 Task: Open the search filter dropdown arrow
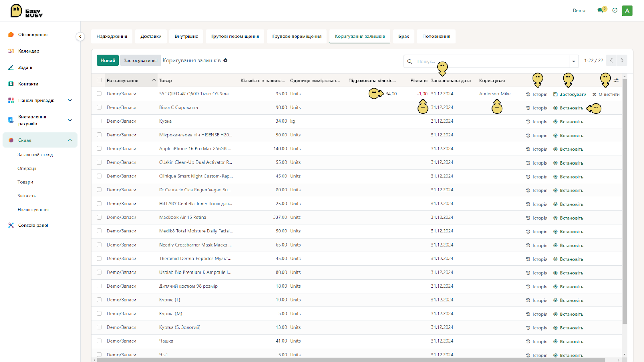click(574, 62)
